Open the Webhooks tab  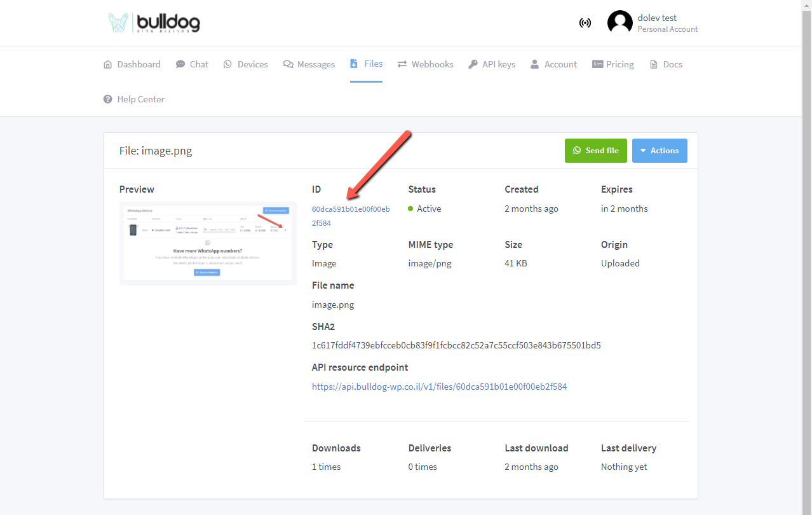(x=426, y=64)
